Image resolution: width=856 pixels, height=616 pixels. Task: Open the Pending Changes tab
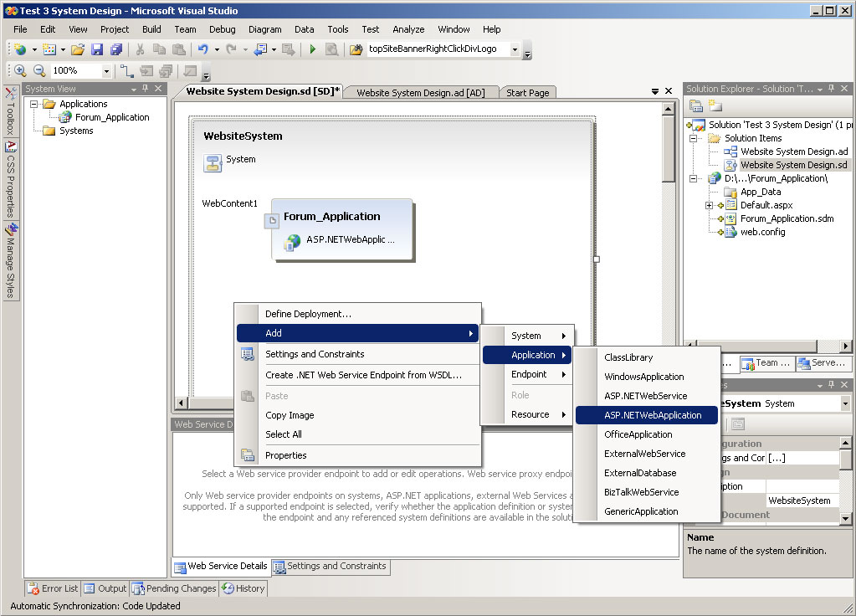click(174, 588)
